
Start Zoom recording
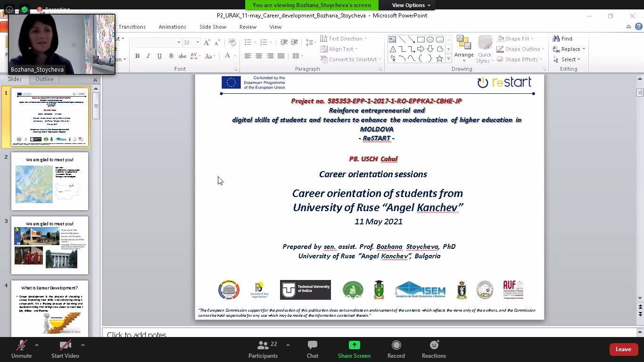tap(396, 350)
